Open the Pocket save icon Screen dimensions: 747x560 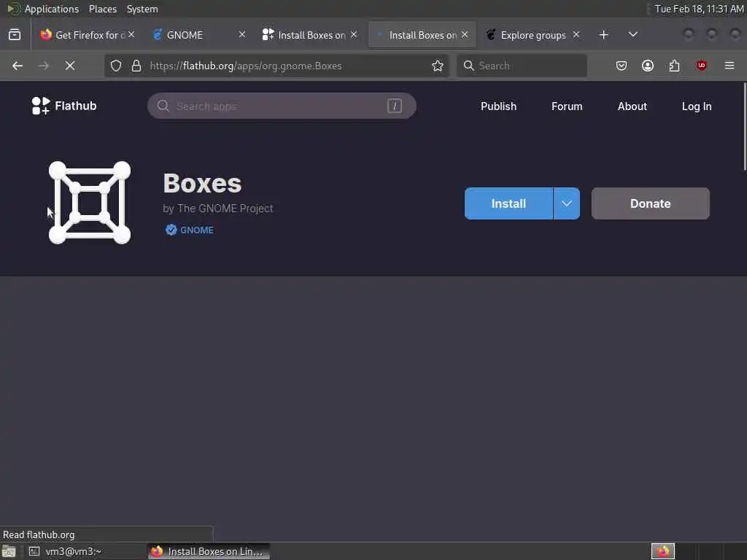(x=622, y=66)
